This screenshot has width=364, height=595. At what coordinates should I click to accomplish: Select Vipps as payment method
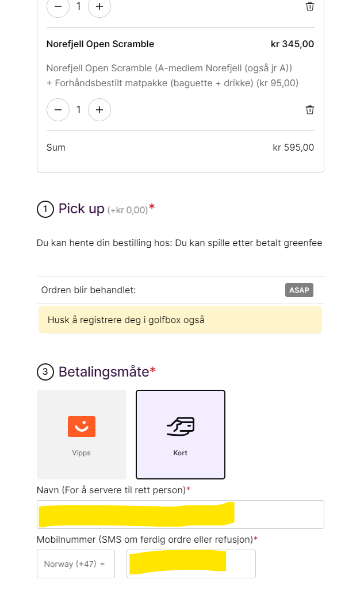point(82,435)
